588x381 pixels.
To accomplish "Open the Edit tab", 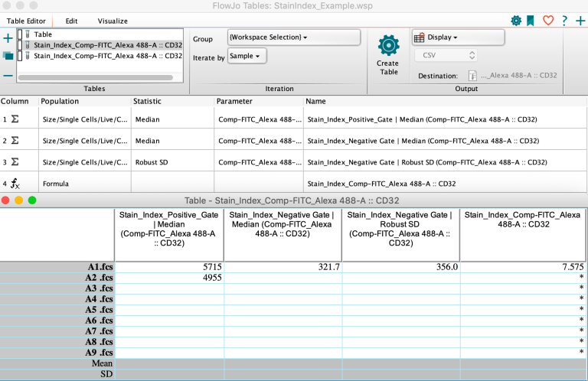I will pos(71,21).
